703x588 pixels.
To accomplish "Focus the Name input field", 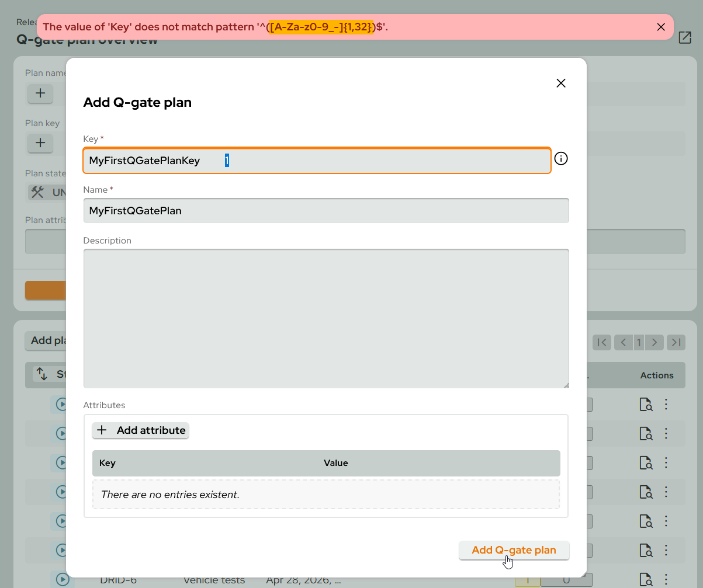I will (x=326, y=211).
